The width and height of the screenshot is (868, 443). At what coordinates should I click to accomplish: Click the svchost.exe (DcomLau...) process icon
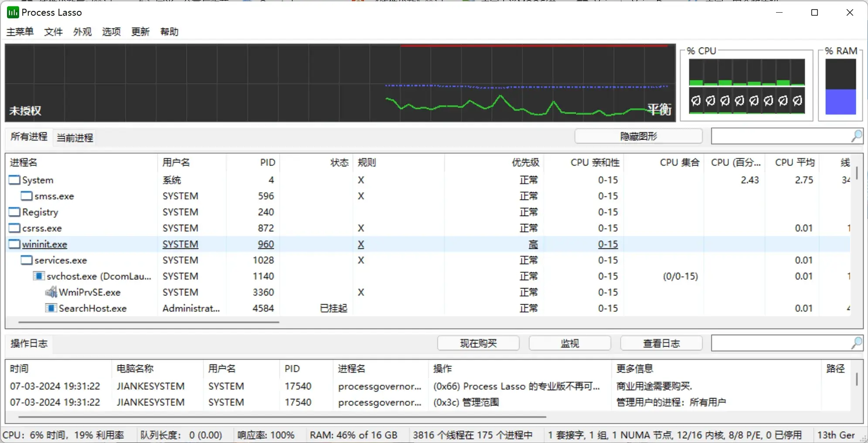(39, 276)
